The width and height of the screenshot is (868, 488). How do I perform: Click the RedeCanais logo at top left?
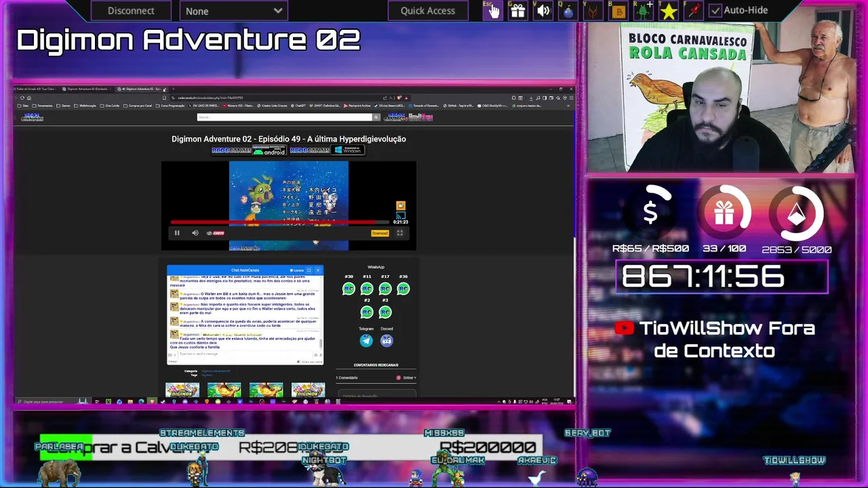pos(32,117)
